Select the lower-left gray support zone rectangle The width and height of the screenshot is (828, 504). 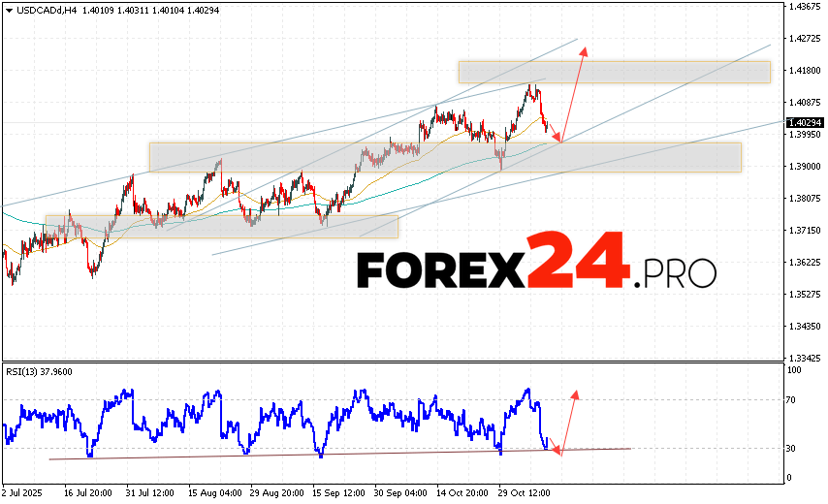[x=221, y=226]
